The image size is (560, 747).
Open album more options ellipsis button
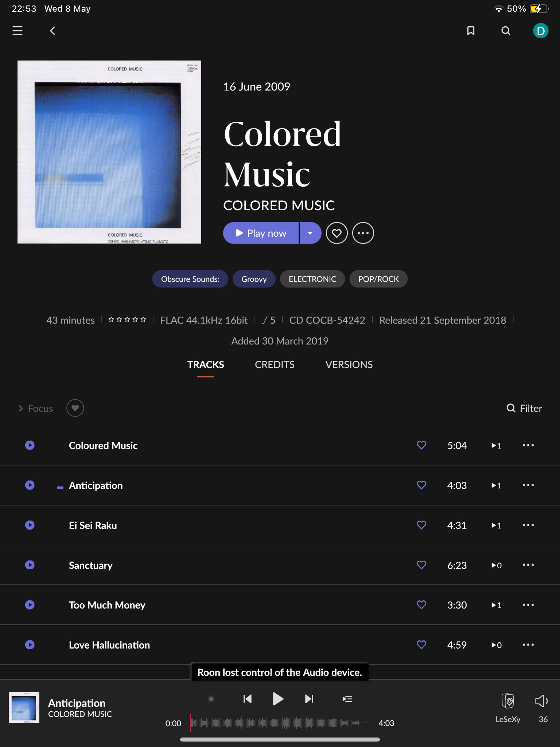coord(363,233)
